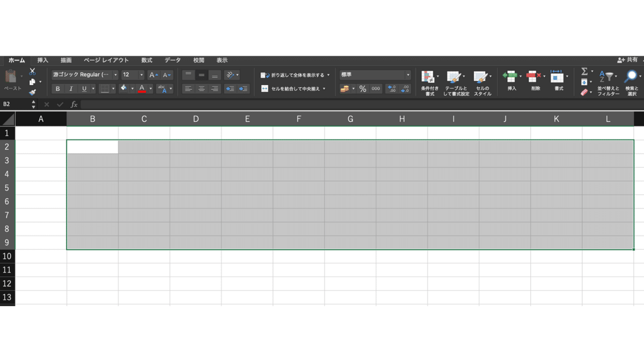Click the orientation angle text icon
The image size is (644, 362).
(230, 75)
